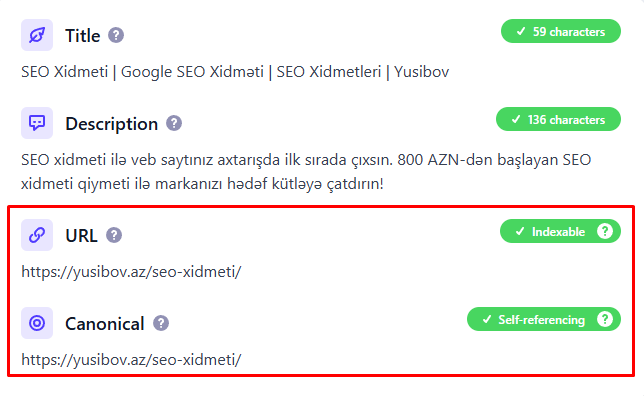Open the question mark next to URL
Viewport: 644px width, 396px height.
[114, 235]
